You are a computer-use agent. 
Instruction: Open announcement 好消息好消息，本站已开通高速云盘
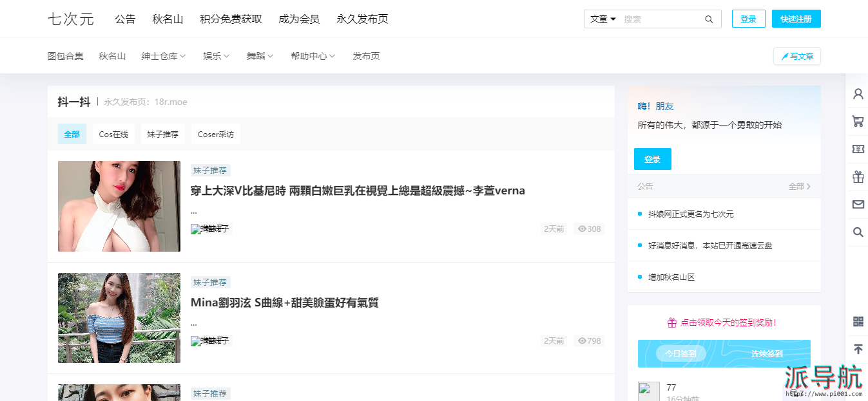710,245
